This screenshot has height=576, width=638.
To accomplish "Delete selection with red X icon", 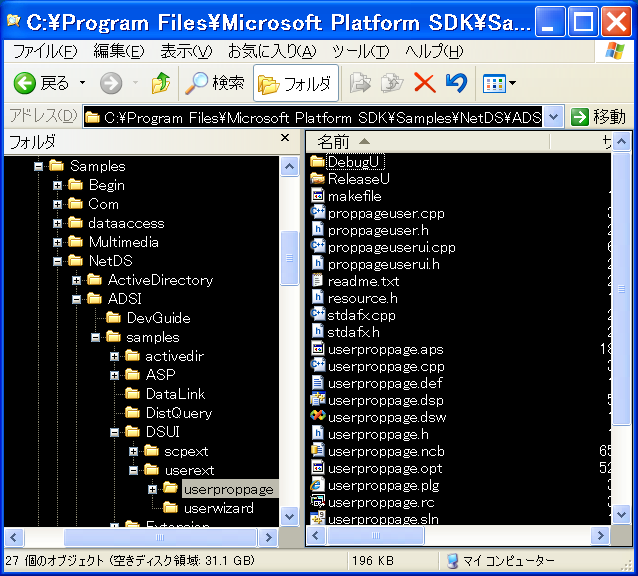I will point(425,83).
